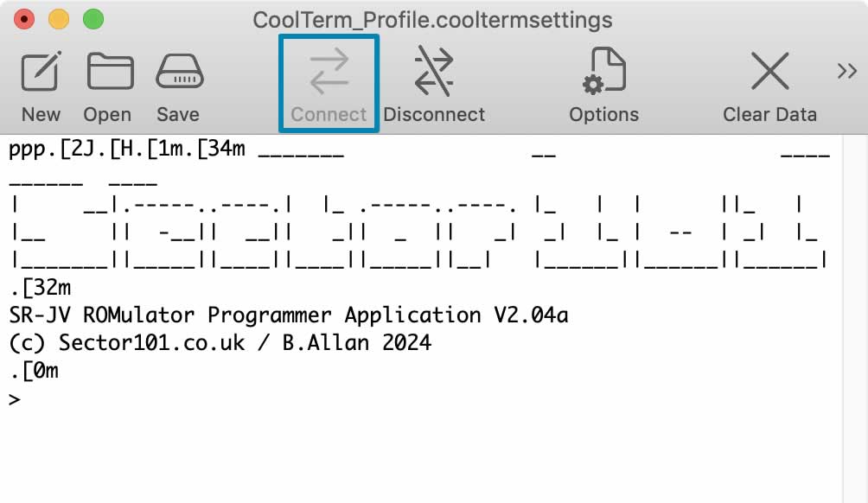Click the "Clear Data" text label
The height and width of the screenshot is (503, 868).
769,115
